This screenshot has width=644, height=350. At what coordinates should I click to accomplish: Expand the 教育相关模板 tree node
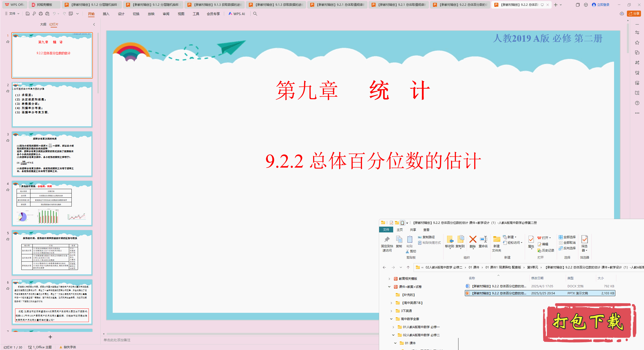pos(389,279)
